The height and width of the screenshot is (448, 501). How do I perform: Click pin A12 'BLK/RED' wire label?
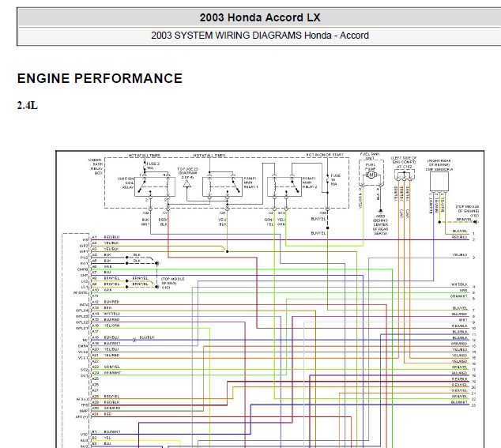(x=111, y=302)
